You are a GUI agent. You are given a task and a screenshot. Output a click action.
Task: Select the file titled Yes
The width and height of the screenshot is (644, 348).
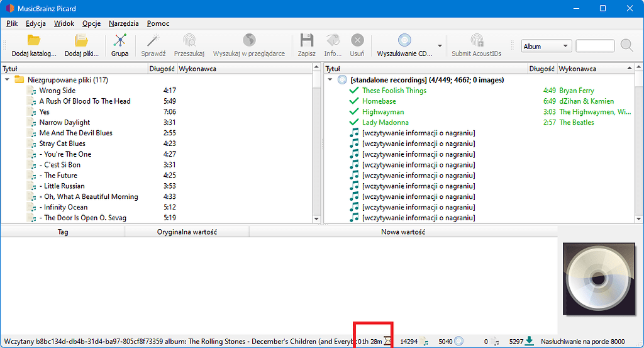tap(45, 112)
